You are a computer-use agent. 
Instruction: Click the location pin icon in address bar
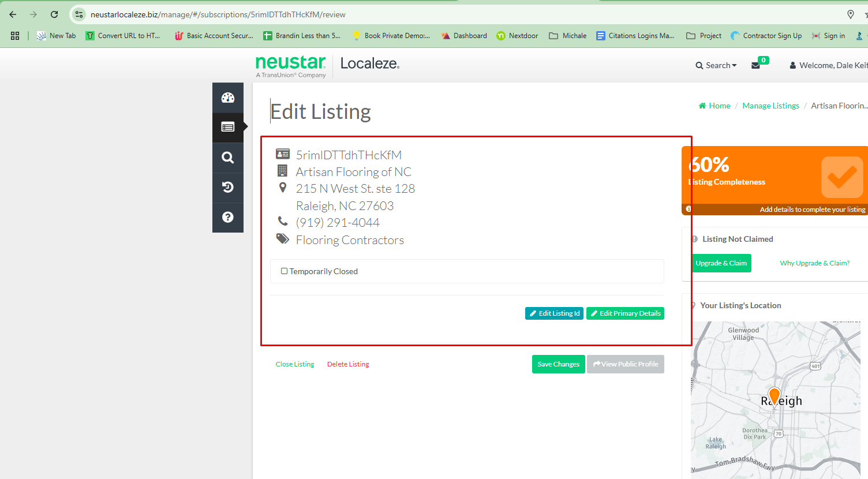point(850,14)
